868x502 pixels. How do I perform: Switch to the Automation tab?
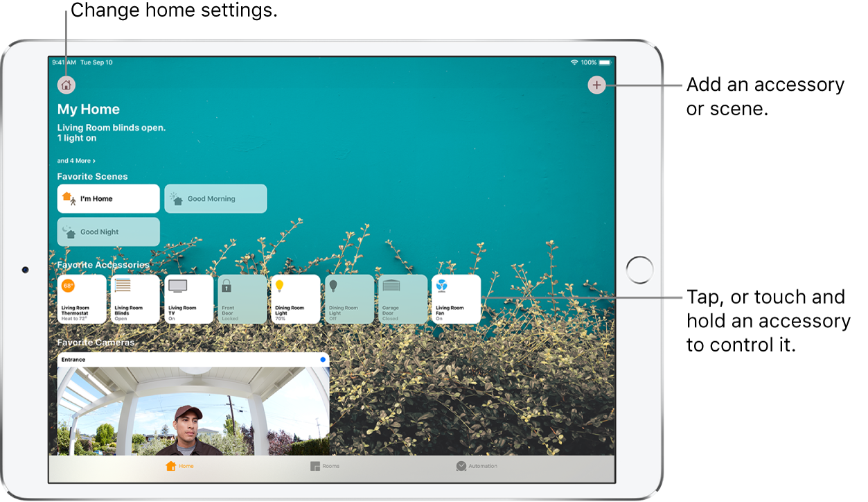pyautogui.click(x=477, y=466)
